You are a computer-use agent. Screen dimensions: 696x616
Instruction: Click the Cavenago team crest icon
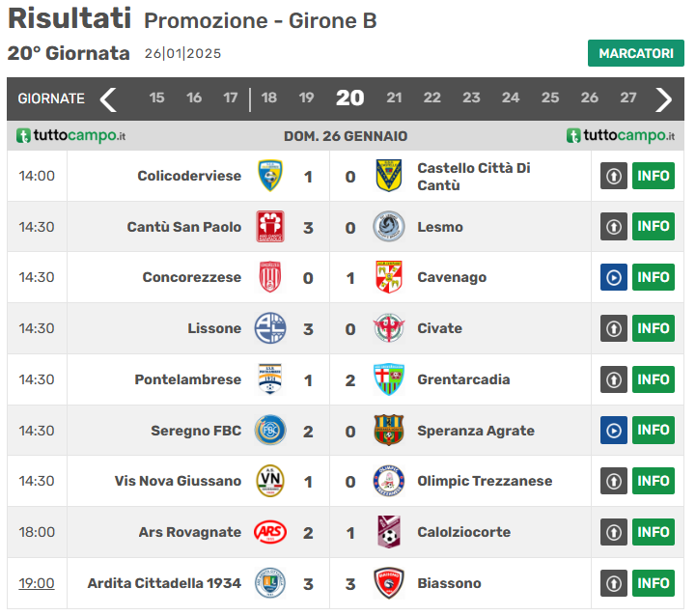tap(388, 277)
